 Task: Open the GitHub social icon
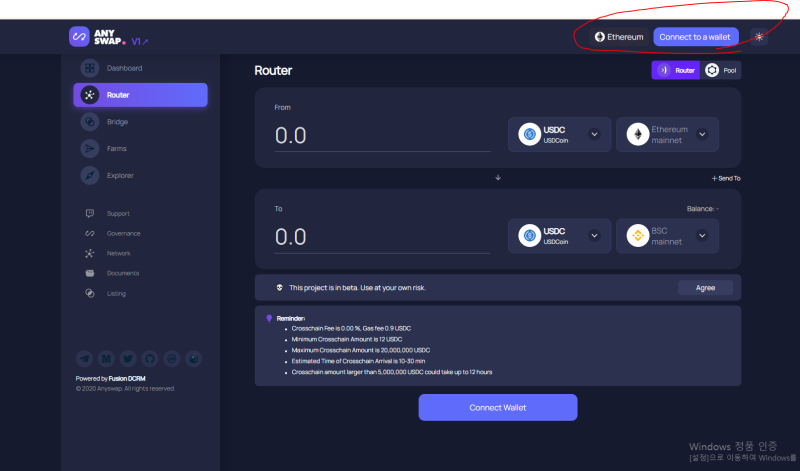coord(150,359)
